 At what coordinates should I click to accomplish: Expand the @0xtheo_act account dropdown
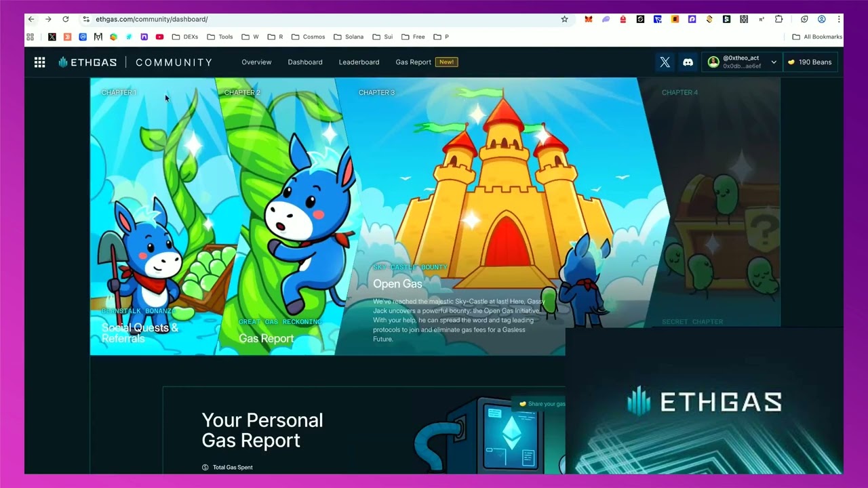[774, 62]
